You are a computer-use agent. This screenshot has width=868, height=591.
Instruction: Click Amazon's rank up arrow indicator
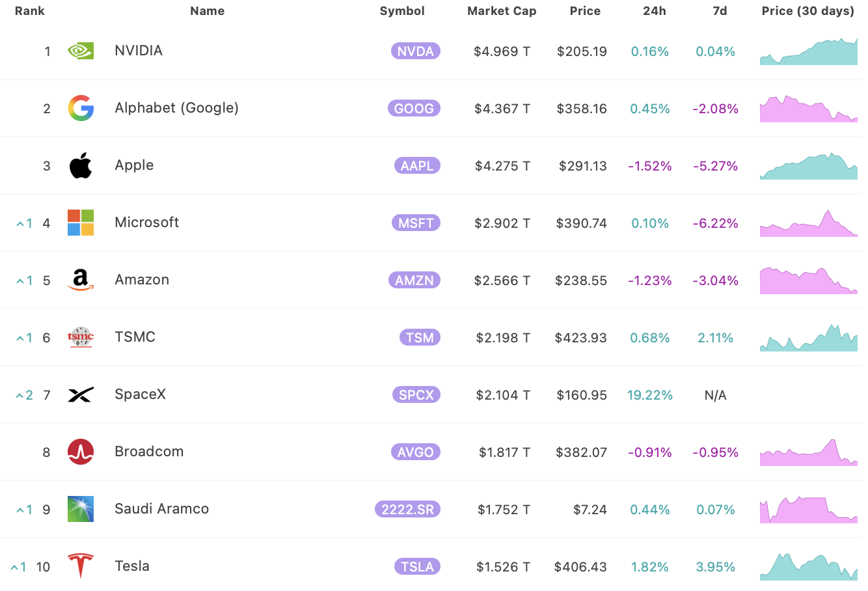[25, 281]
